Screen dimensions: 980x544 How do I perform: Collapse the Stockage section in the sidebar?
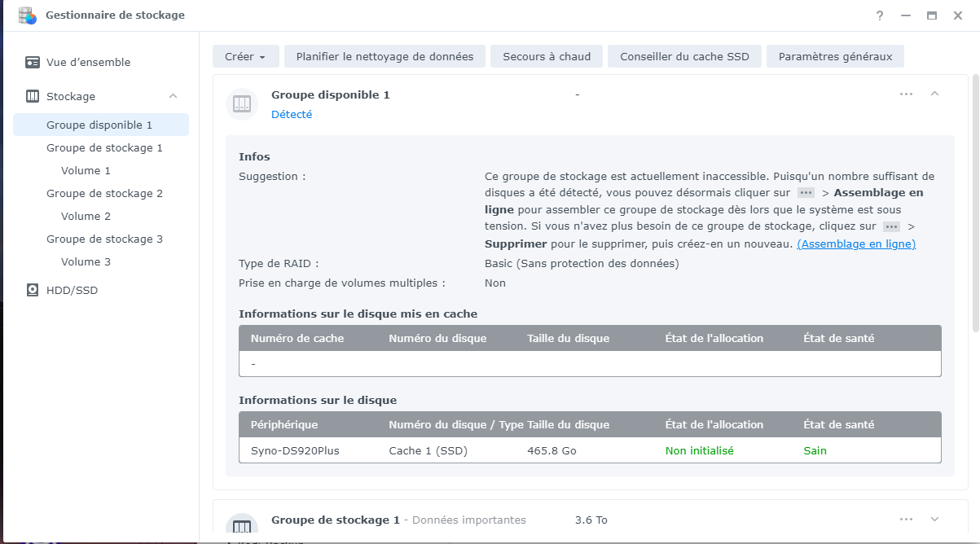[x=173, y=96]
